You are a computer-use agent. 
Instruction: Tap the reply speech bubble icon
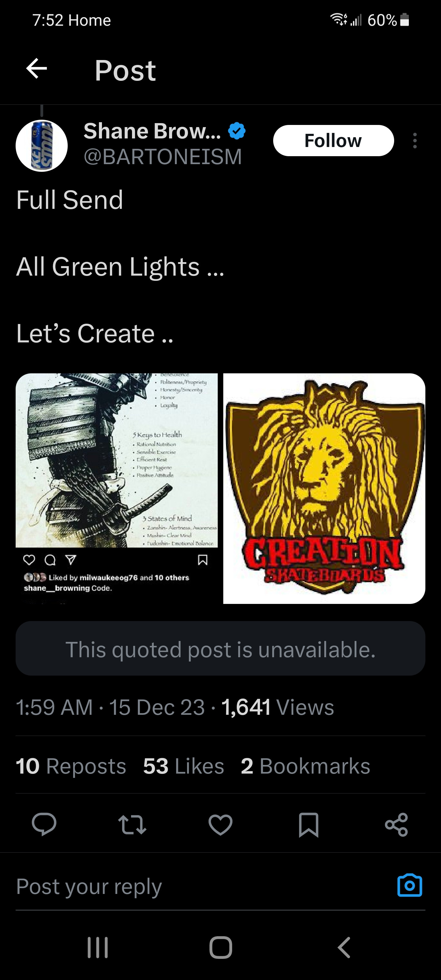pos(44,824)
